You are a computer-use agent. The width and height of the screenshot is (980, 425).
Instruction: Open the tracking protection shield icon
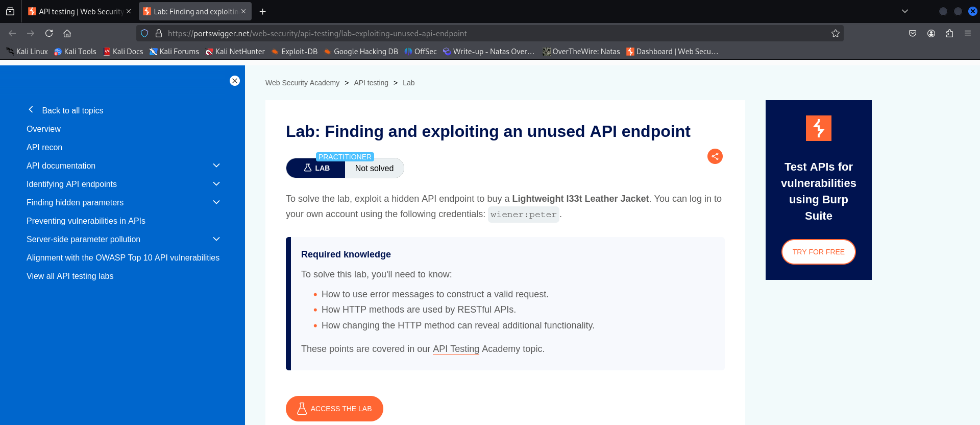pos(144,33)
